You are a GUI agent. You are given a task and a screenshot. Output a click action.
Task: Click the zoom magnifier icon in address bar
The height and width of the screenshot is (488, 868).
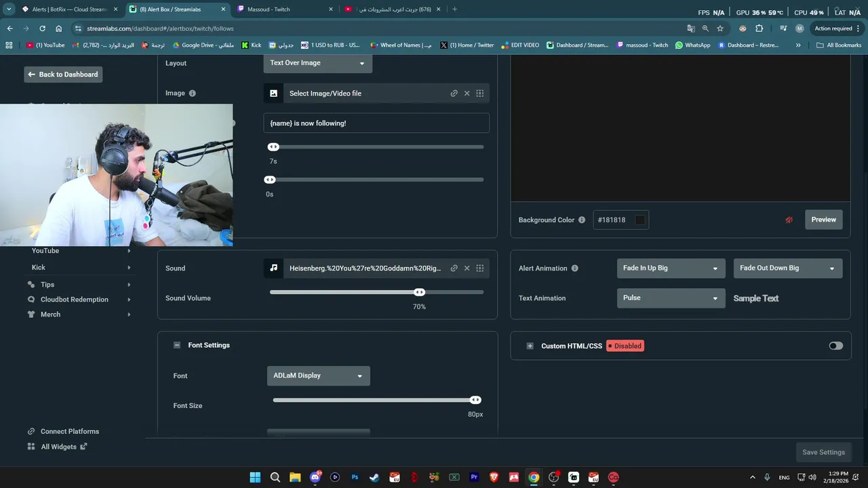705,28
